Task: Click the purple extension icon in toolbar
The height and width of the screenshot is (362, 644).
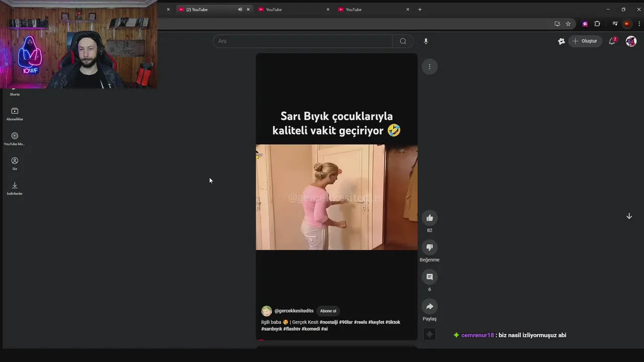Action: [x=585, y=24]
